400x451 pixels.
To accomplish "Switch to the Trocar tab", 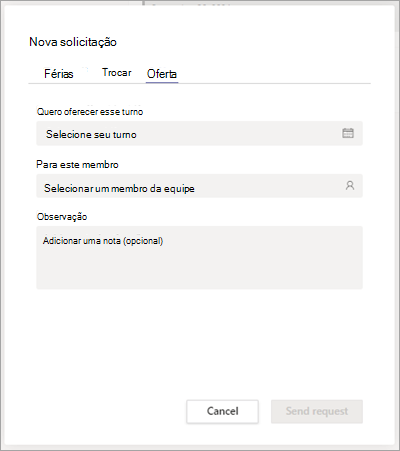I will click(117, 73).
